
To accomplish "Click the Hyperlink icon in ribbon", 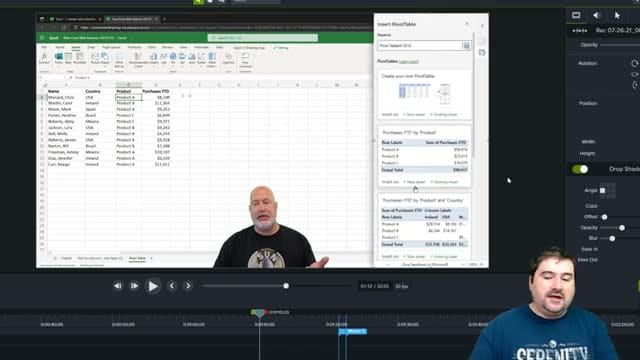I will (x=228, y=58).
